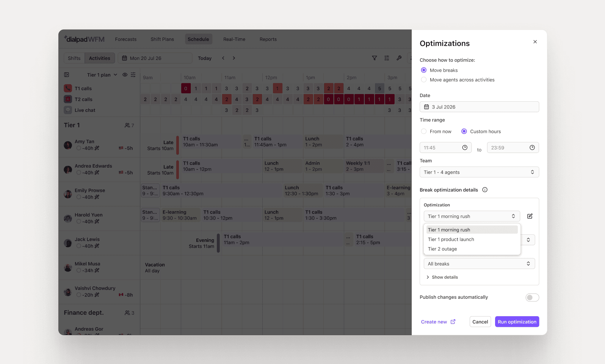Click the wrench tools icon
Image resolution: width=605 pixels, height=364 pixels.
pyautogui.click(x=399, y=58)
